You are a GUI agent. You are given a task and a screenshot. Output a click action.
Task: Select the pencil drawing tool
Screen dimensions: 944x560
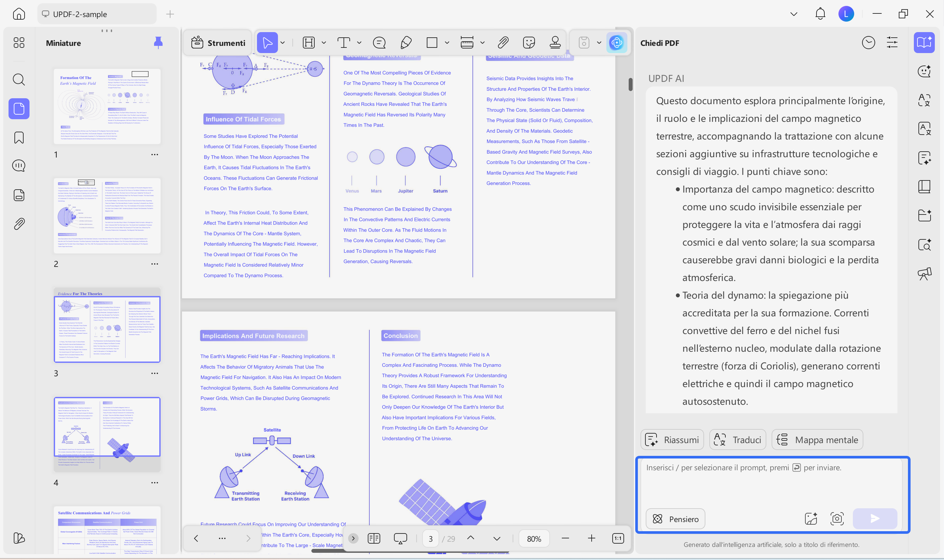[x=406, y=43]
